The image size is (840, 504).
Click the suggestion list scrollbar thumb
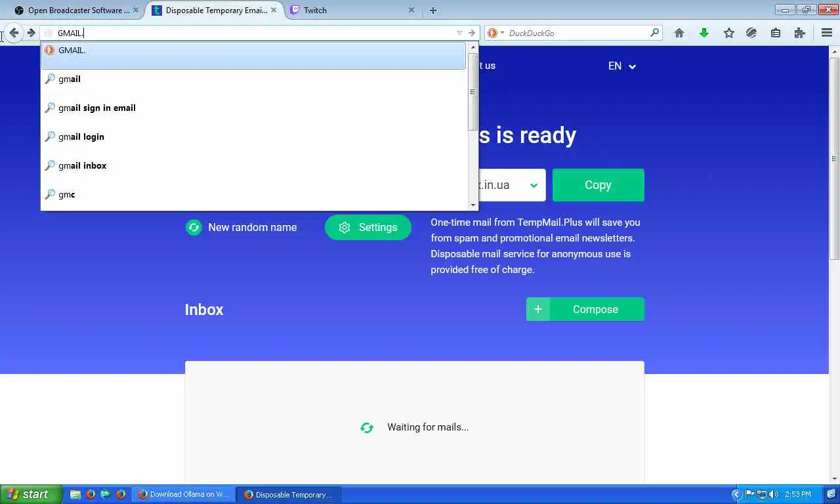pyautogui.click(x=472, y=91)
